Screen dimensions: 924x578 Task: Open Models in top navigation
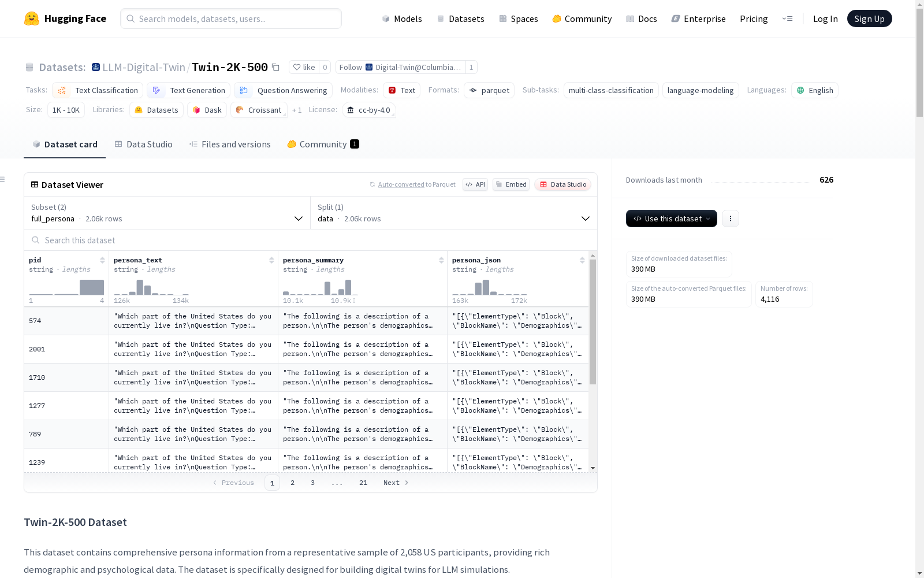coord(402,18)
